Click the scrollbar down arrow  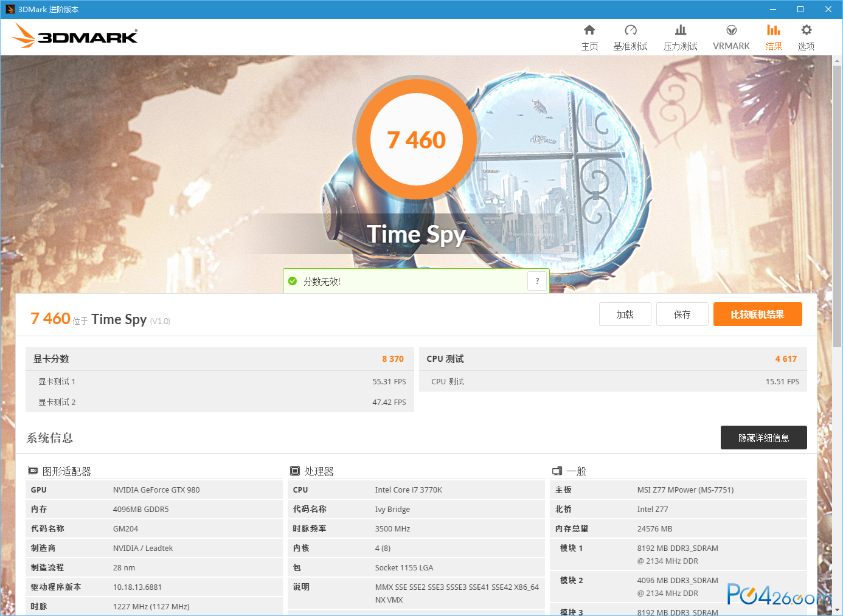pos(838,610)
